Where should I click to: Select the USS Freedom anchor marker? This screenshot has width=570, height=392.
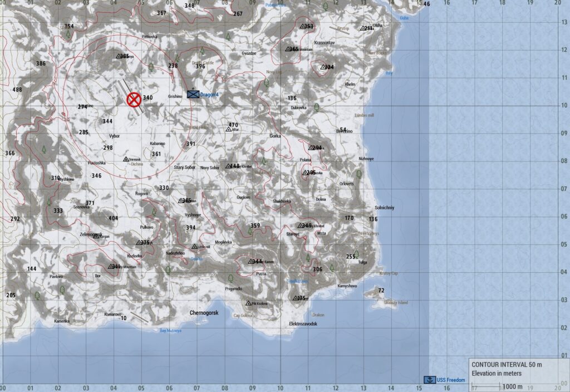(x=430, y=380)
